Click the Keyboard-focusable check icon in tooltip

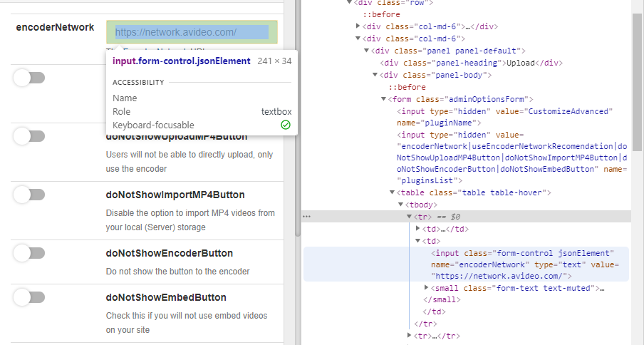pos(286,125)
